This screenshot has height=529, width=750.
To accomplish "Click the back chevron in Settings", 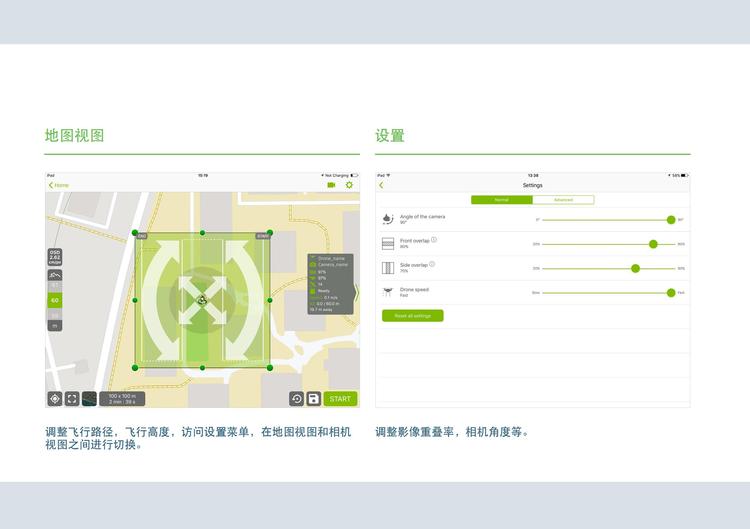I will pyautogui.click(x=381, y=185).
